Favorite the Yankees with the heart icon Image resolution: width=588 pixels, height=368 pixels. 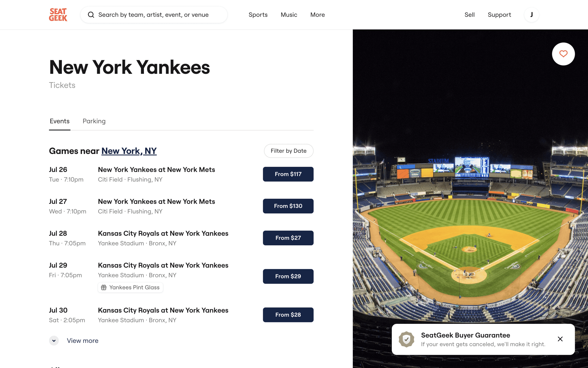(563, 54)
